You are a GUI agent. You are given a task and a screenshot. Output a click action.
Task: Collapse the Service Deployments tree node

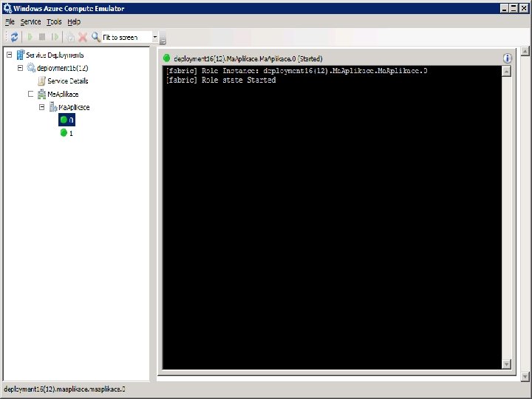tap(9, 55)
